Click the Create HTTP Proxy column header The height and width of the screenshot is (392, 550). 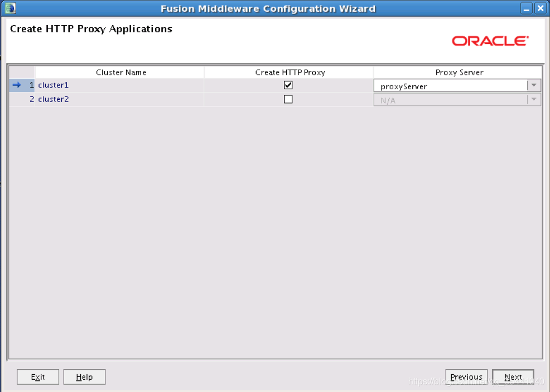click(289, 72)
